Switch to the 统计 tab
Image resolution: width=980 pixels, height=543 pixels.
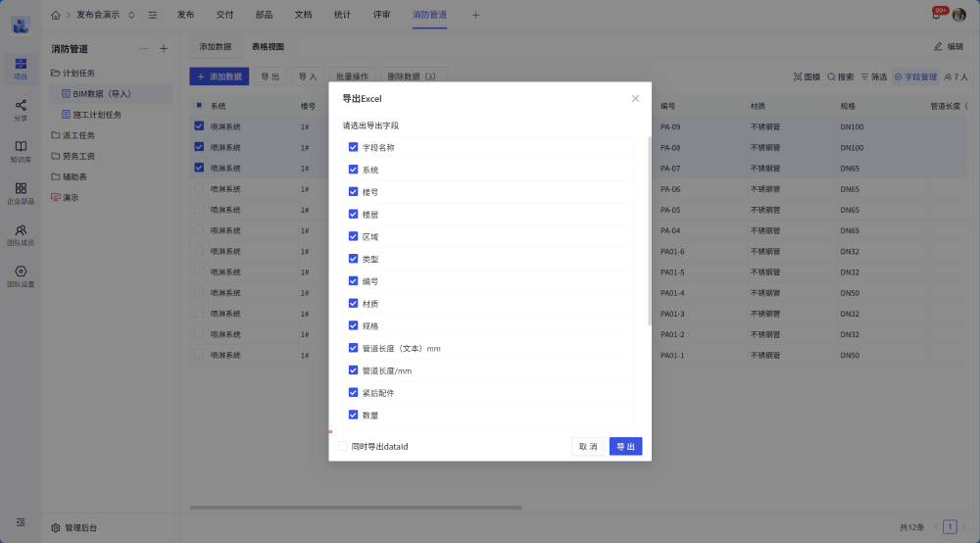(x=342, y=15)
